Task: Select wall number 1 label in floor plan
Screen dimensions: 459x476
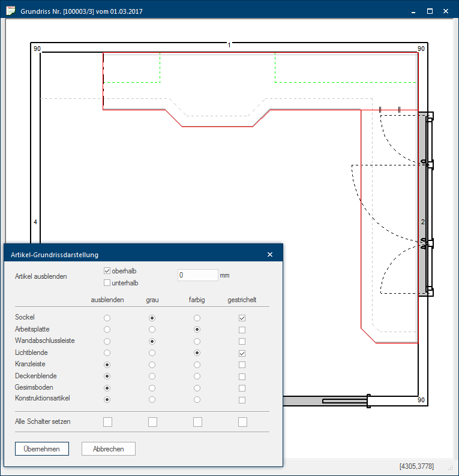Action: click(x=229, y=45)
